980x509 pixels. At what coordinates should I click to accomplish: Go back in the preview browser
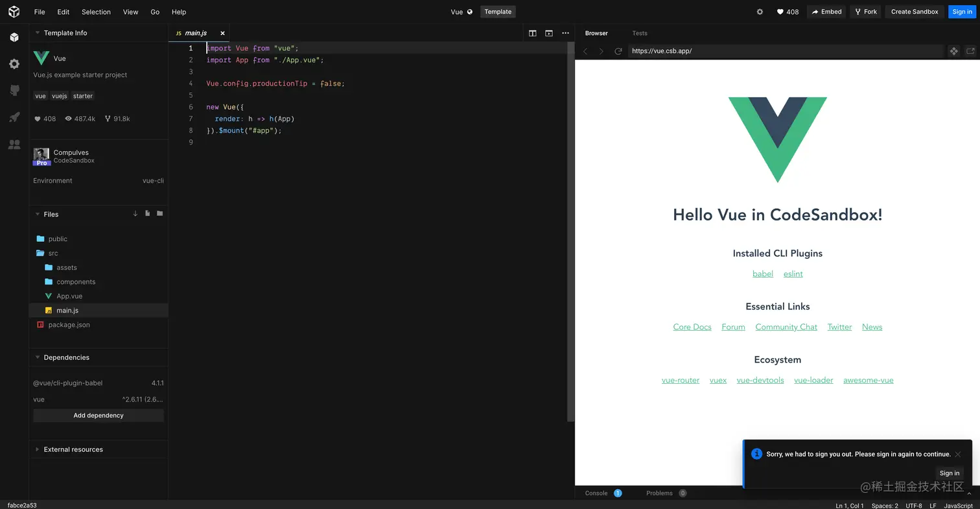click(x=585, y=51)
